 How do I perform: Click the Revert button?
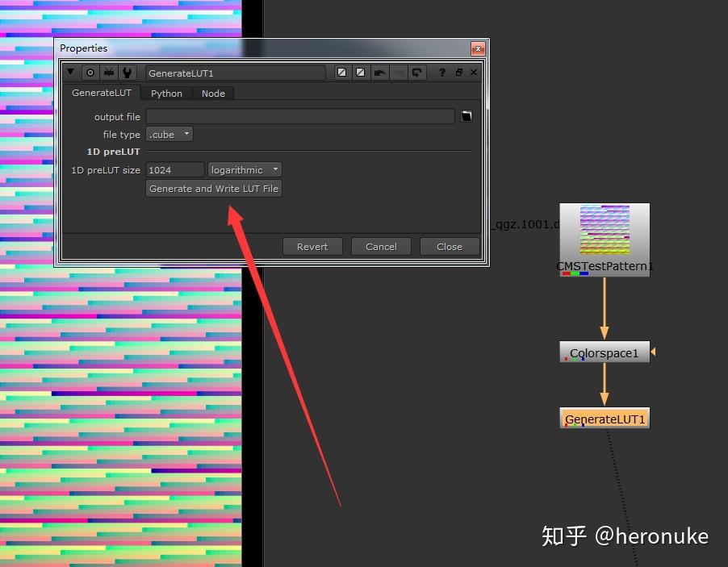[312, 246]
